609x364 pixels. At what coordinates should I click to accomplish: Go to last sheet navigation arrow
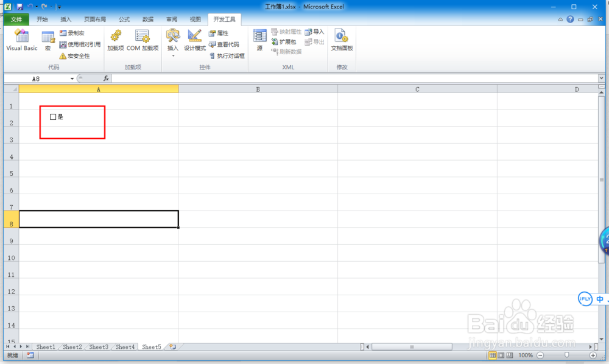[x=27, y=346]
